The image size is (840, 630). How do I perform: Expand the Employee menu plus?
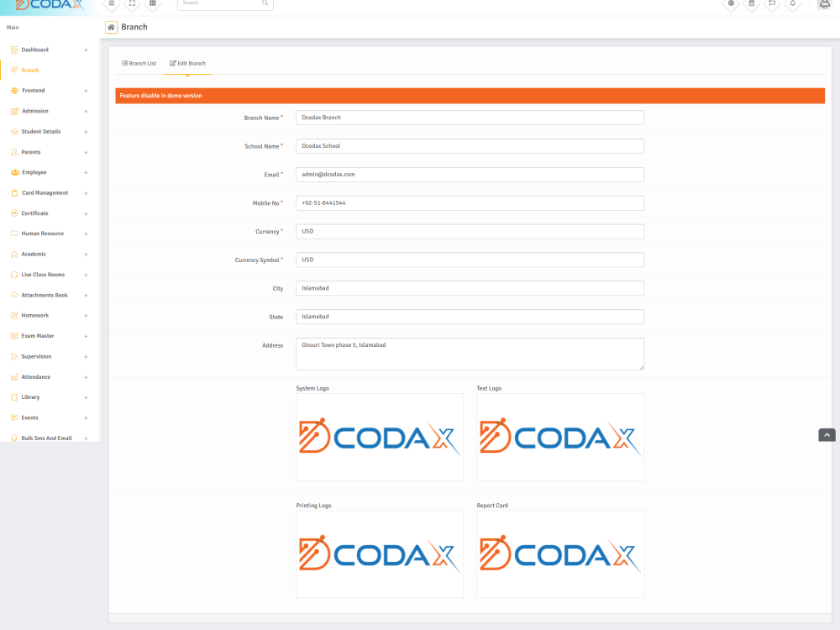click(86, 172)
